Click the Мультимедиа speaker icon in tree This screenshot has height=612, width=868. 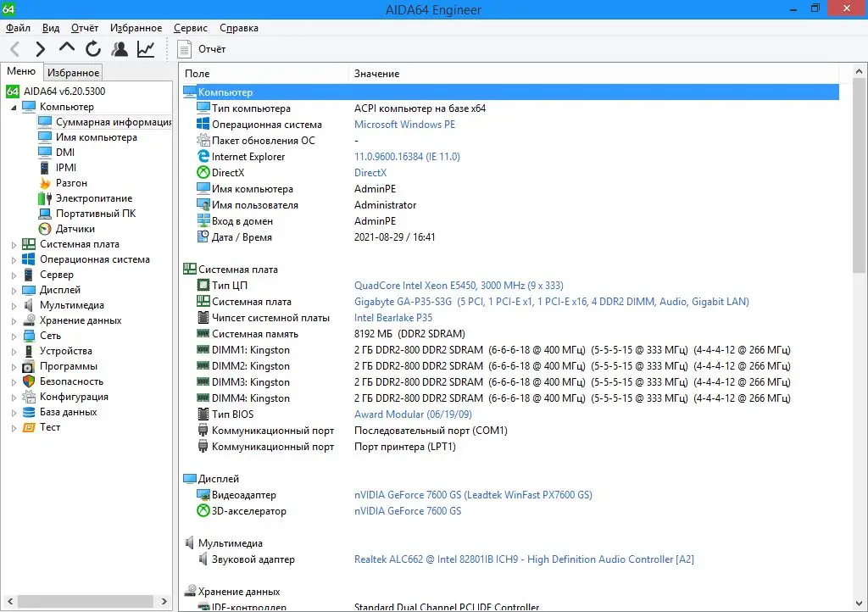pyautogui.click(x=29, y=305)
